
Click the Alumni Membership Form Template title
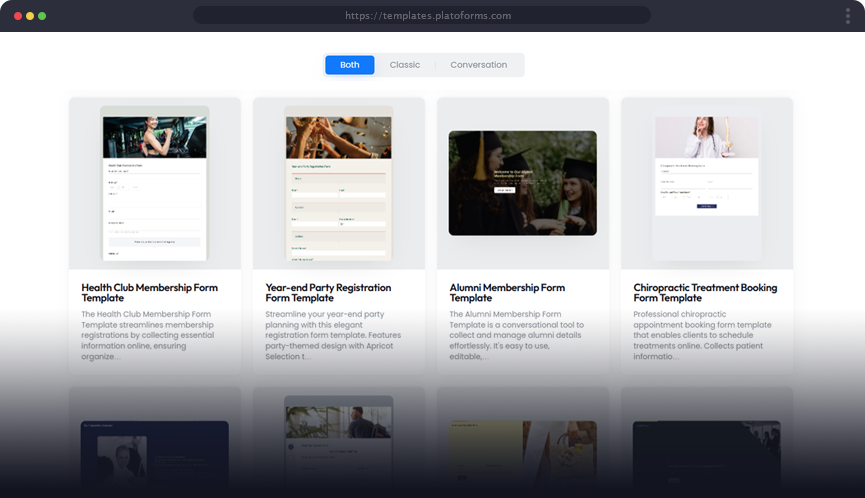pos(507,293)
